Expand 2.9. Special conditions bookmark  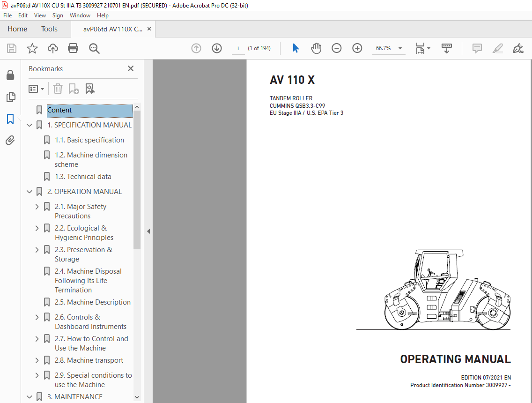pos(37,375)
